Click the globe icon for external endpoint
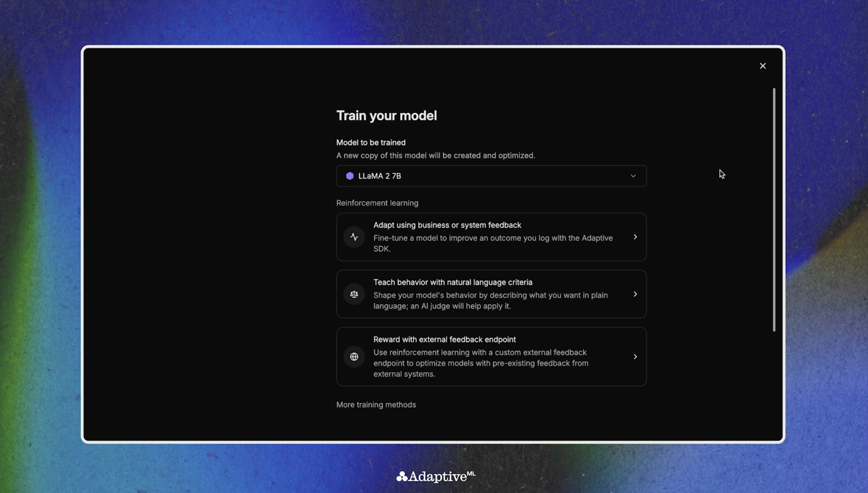The image size is (868, 493). 354,357
